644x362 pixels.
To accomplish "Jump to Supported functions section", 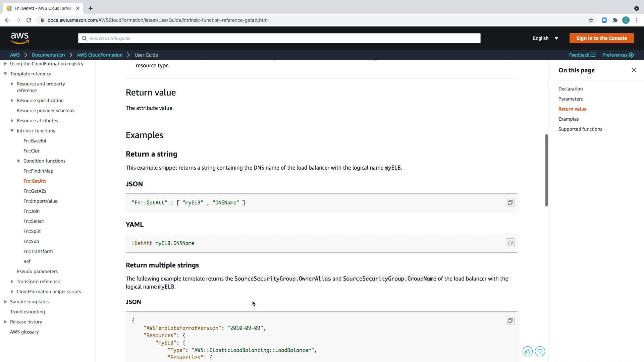I will pyautogui.click(x=580, y=129).
